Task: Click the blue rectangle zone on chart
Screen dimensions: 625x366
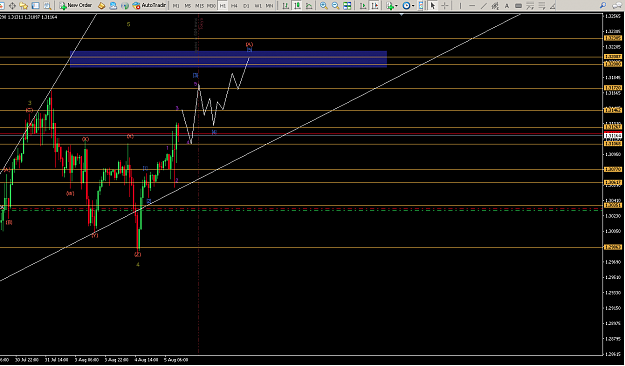Action: (228, 59)
